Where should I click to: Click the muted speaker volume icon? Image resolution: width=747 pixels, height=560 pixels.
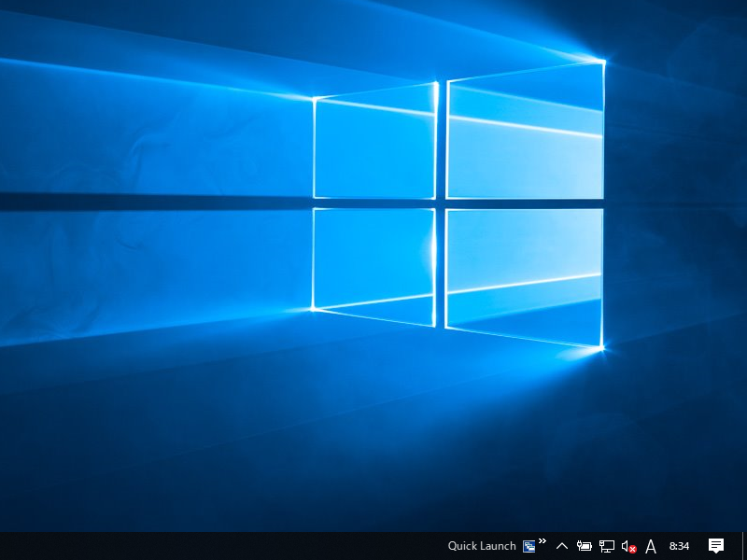point(628,546)
